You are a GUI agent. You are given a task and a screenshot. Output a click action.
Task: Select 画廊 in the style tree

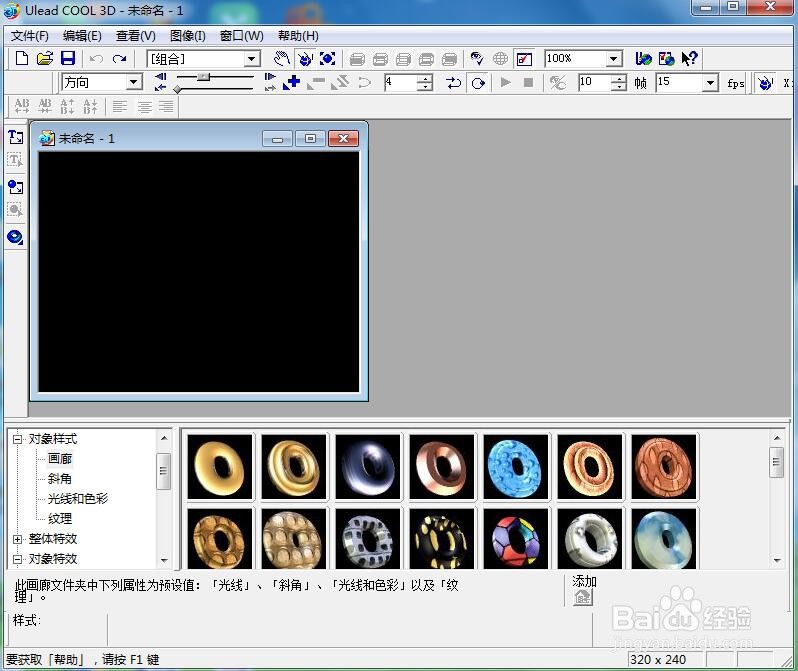click(60, 459)
